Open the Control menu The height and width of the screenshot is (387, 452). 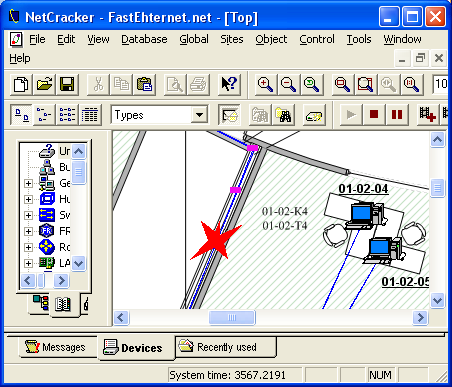point(317,39)
